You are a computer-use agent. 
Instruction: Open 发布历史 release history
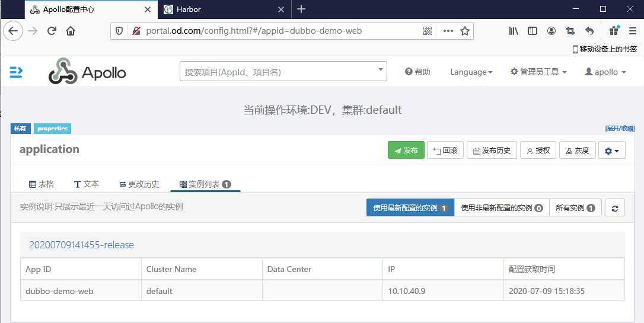coord(492,150)
